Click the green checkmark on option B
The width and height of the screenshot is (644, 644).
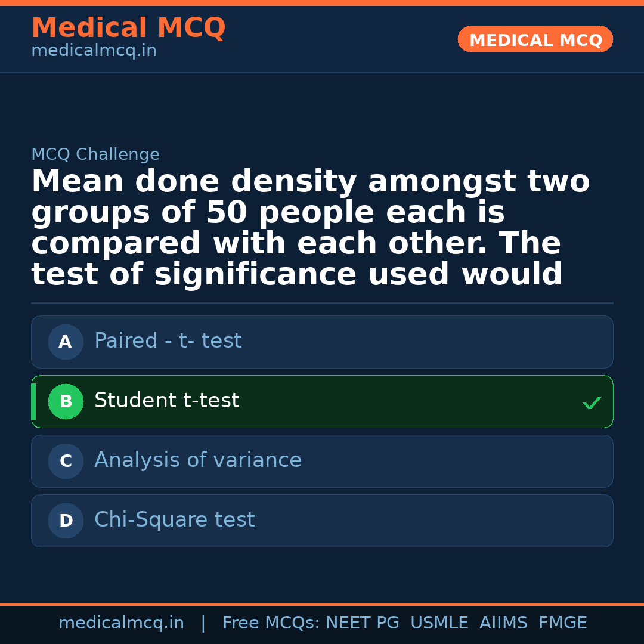592,402
